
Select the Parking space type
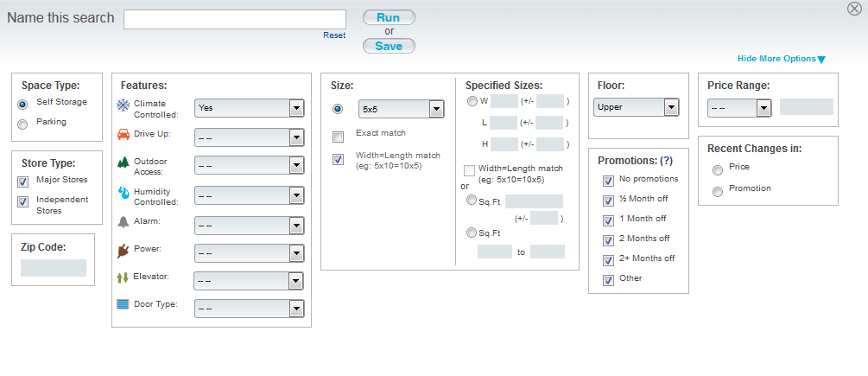point(22,124)
